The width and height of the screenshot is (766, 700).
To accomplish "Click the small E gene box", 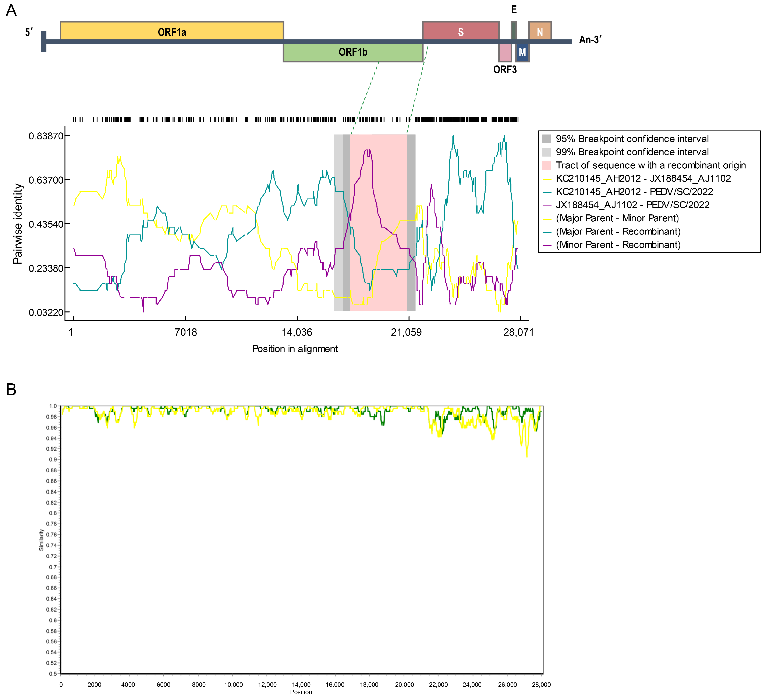I will click(514, 30).
